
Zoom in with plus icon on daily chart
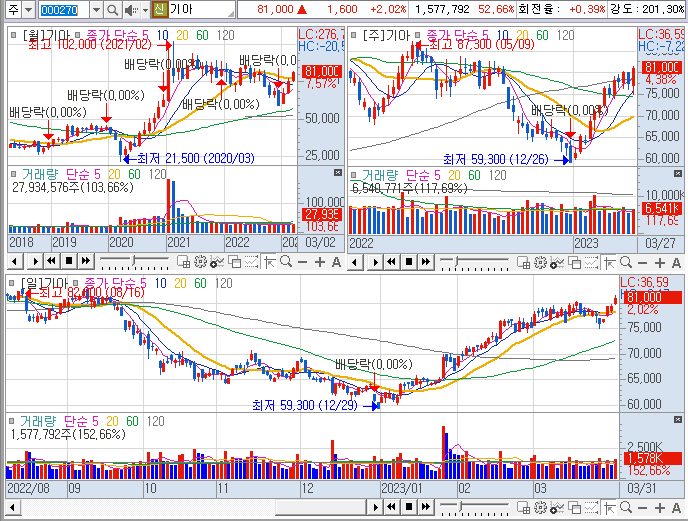[659, 508]
